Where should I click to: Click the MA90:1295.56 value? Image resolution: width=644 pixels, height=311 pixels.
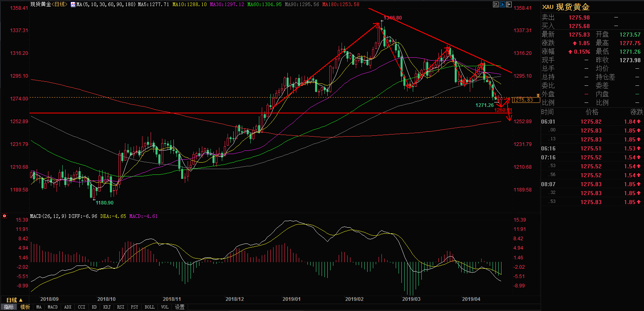tap(302, 4)
